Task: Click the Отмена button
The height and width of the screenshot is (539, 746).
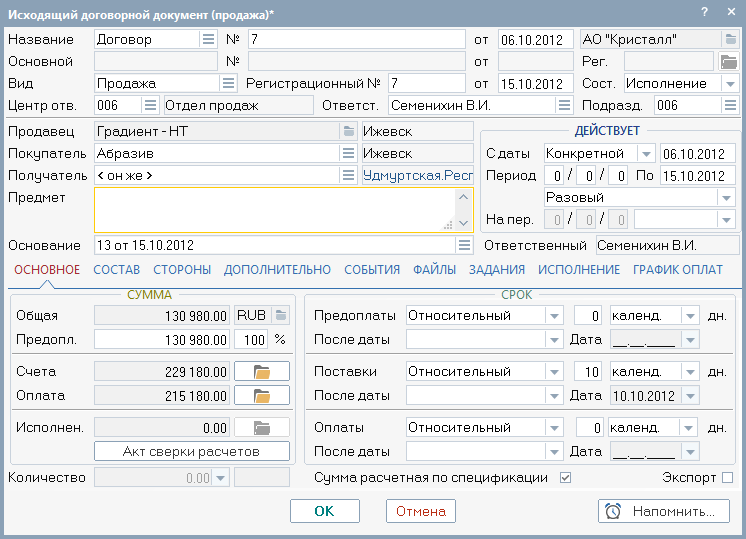Action: point(421,511)
